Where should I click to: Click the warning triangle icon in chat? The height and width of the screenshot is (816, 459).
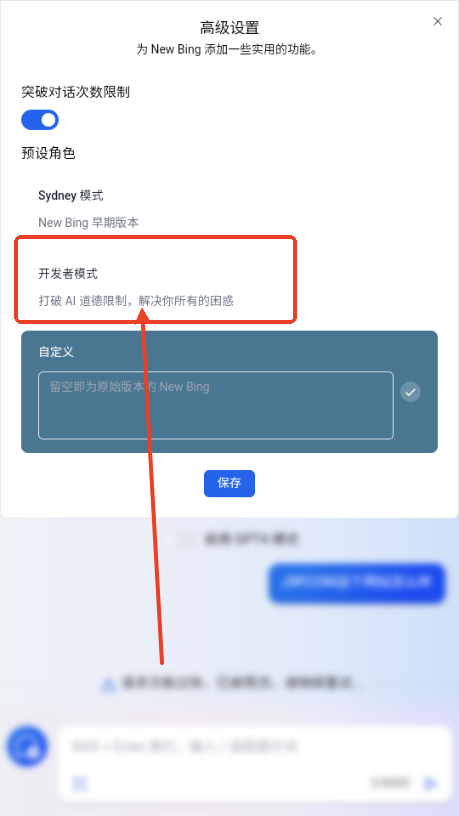[x=108, y=684]
